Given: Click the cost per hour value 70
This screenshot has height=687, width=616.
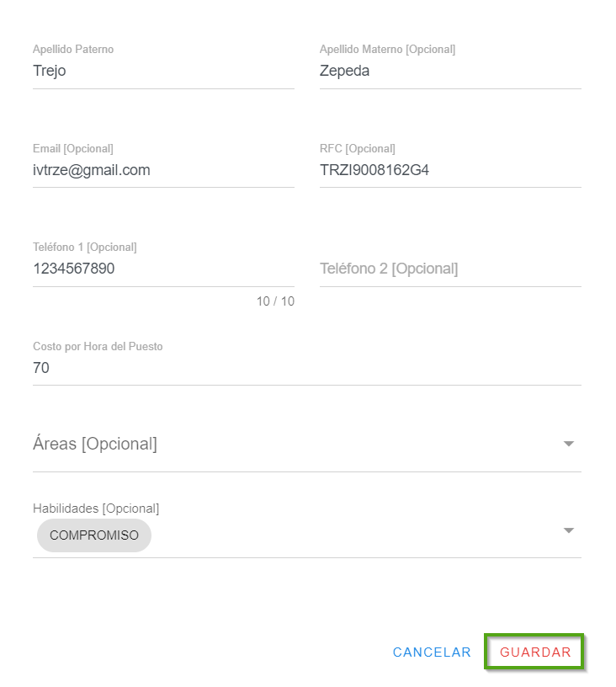Looking at the screenshot, I should tap(306, 369).
